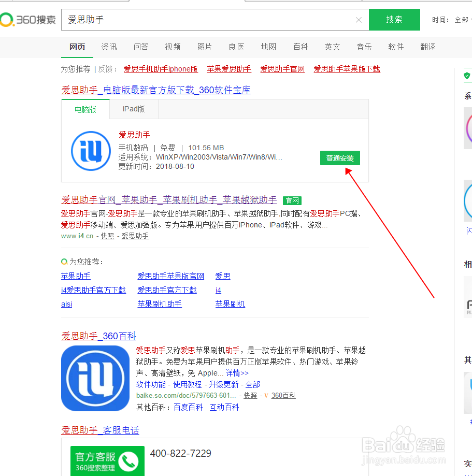Image resolution: width=472 pixels, height=476 pixels.
Task: Switch to the 资讯 tab
Action: (109, 47)
